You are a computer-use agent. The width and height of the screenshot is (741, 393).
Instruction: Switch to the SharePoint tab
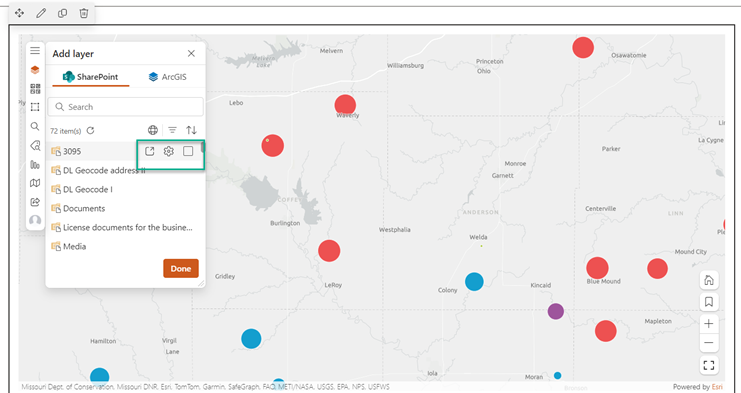pyautogui.click(x=90, y=77)
